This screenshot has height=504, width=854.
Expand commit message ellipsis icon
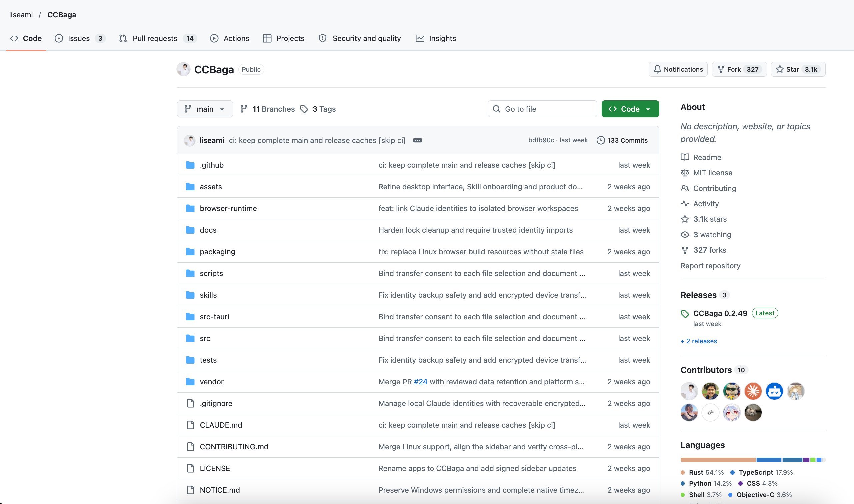point(417,140)
